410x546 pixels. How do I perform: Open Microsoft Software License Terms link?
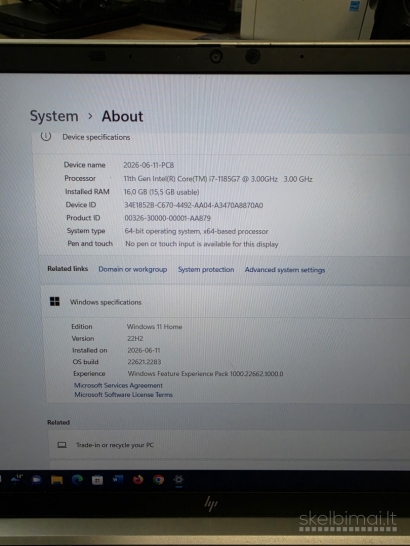pyautogui.click(x=123, y=395)
